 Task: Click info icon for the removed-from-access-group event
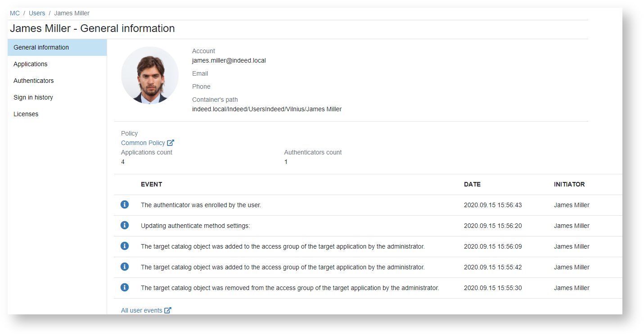pyautogui.click(x=125, y=287)
